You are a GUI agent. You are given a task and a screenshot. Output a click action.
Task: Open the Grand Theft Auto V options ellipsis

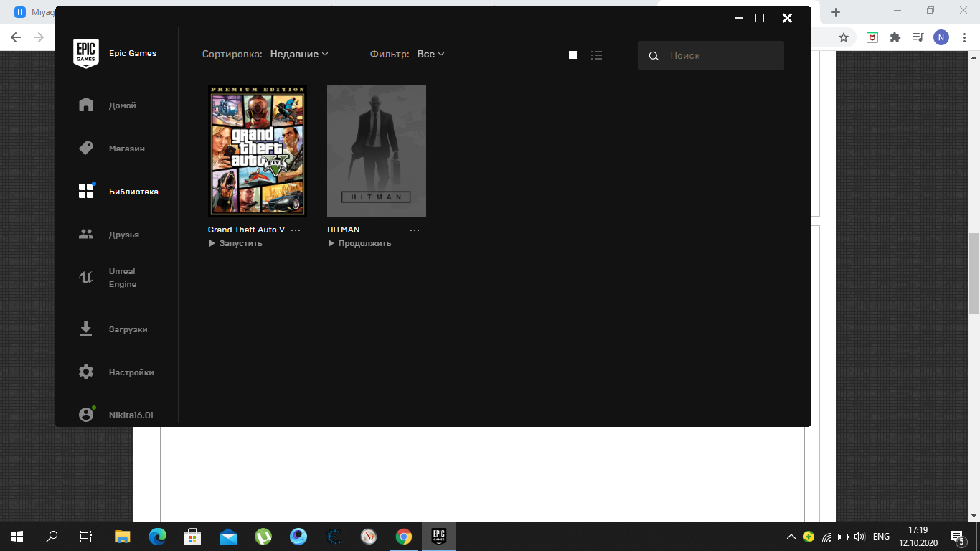click(x=296, y=230)
